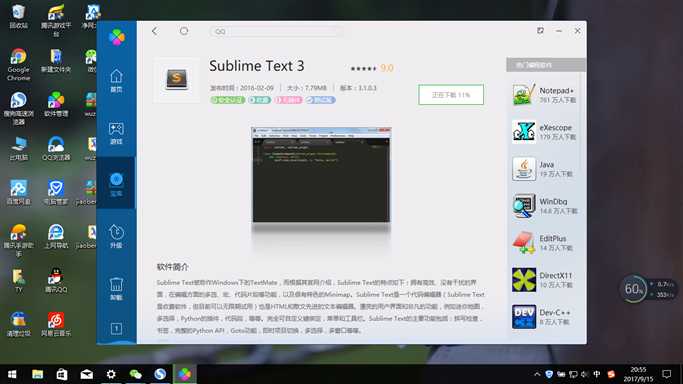
Task: Click the related software panel header
Action: pos(546,65)
